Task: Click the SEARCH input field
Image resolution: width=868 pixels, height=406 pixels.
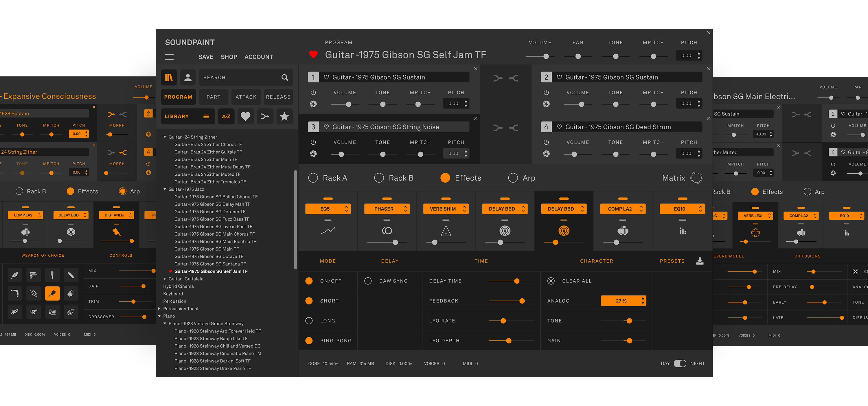Action: 246,78
